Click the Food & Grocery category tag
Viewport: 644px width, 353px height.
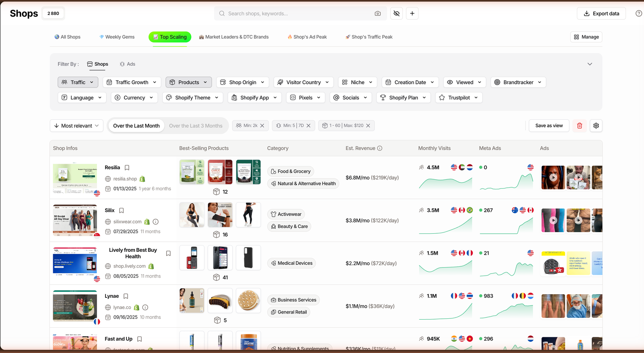(291, 171)
